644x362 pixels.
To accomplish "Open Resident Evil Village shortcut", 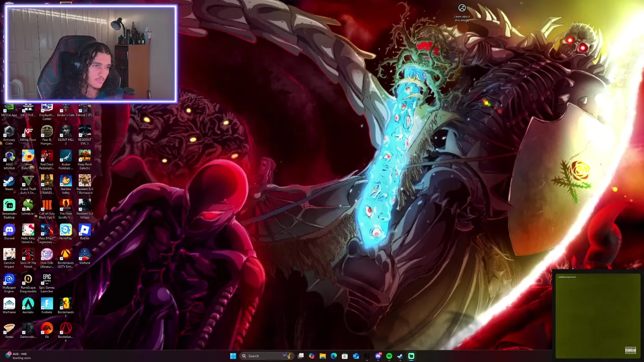I will (x=85, y=209).
